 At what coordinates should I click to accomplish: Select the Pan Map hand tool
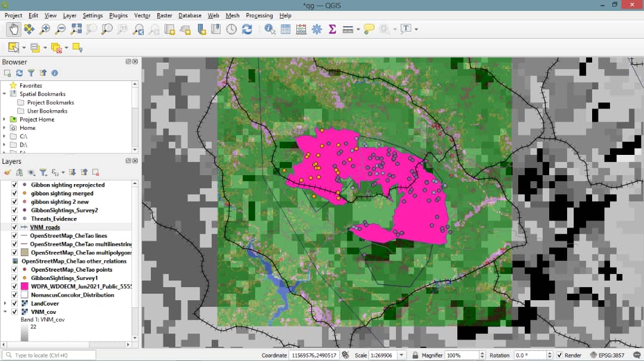(14, 29)
